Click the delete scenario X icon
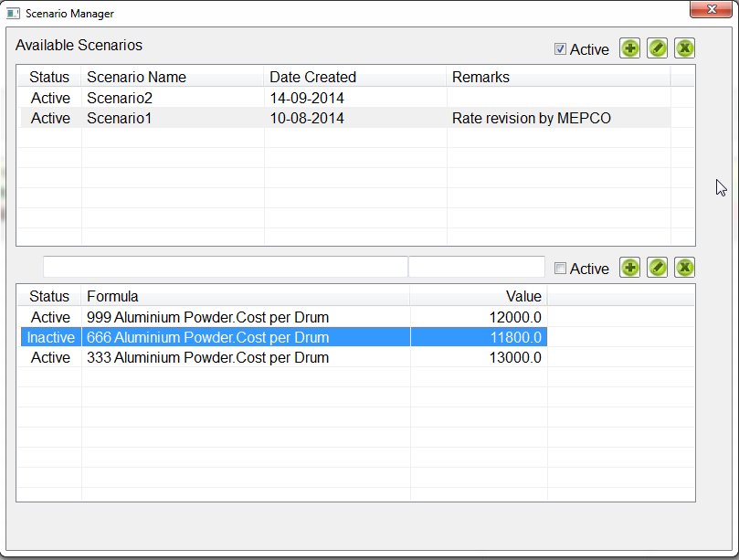Image resolution: width=739 pixels, height=560 pixels. pos(685,48)
